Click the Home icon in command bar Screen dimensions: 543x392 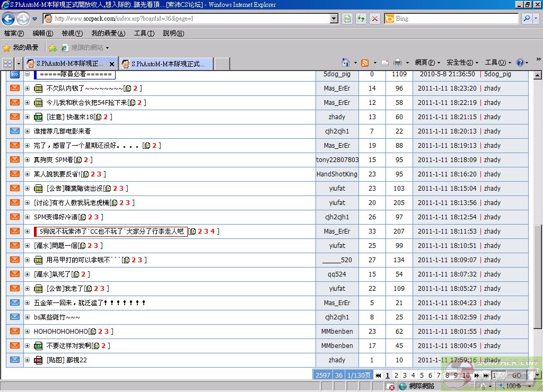(x=346, y=63)
